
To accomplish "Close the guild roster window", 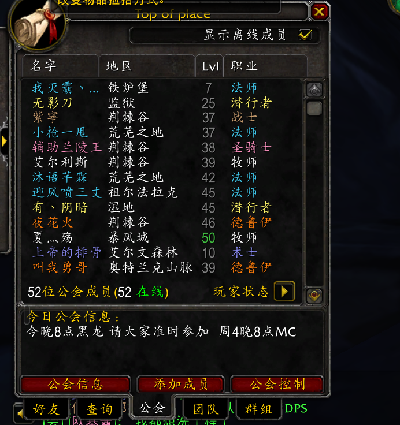I will point(319,12).
